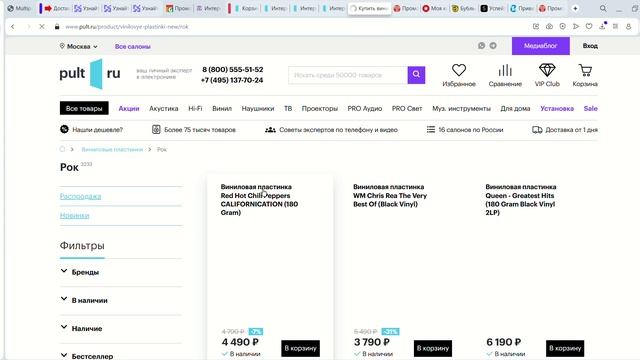Viewport: 640px width, 360px height.
Task: Open the Акустика category
Action: [164, 109]
